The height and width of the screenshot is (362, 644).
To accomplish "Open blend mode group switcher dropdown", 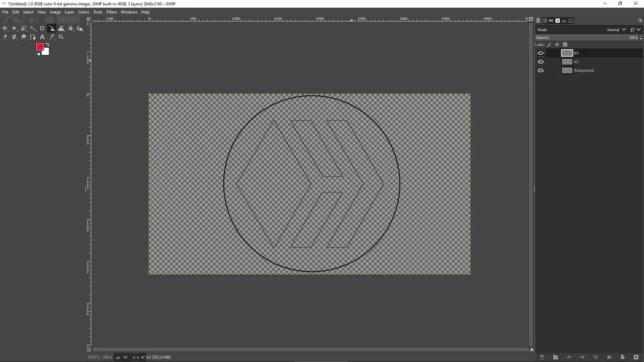I will tap(636, 30).
